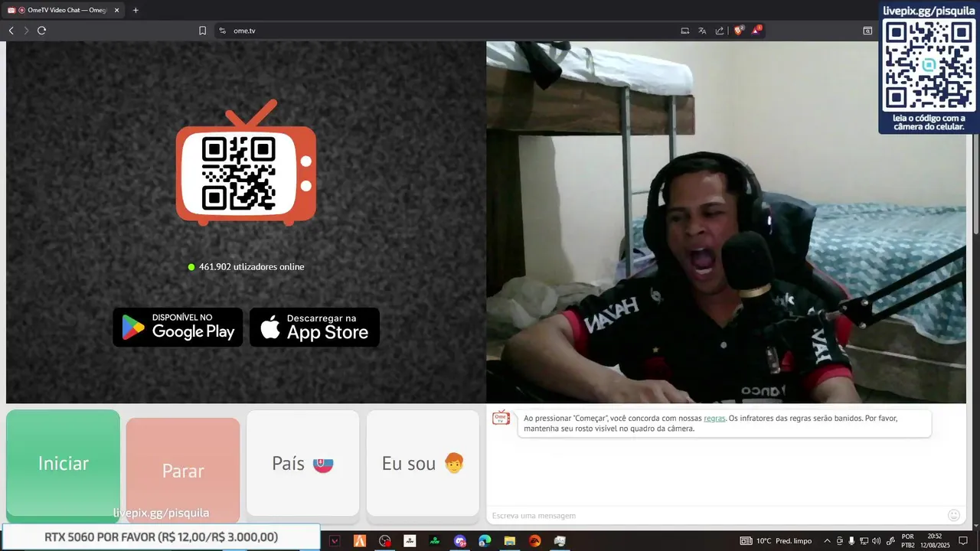Open File Explorer from the taskbar
This screenshot has width=980, height=551.
point(510,541)
